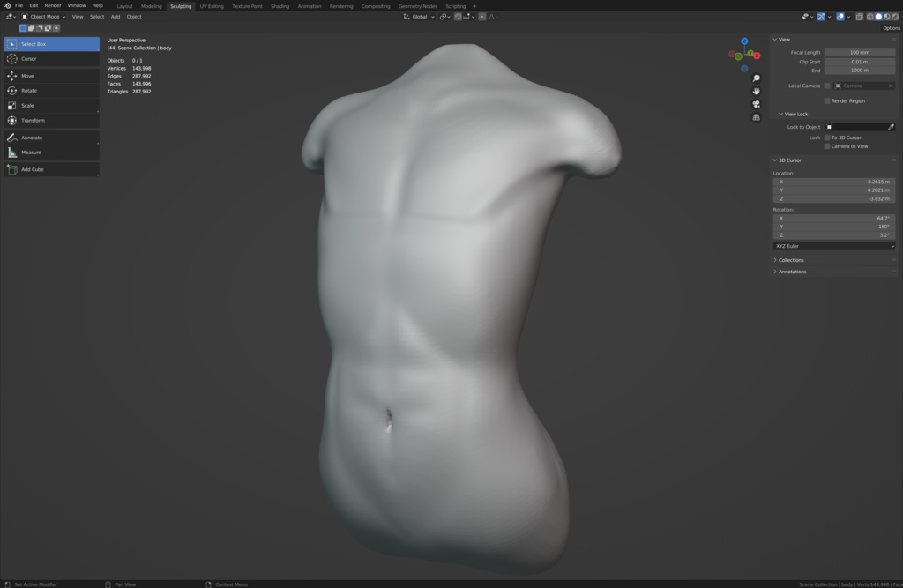The image size is (903, 588).
Task: Select rendered viewport shading mode
Action: pyautogui.click(x=895, y=17)
